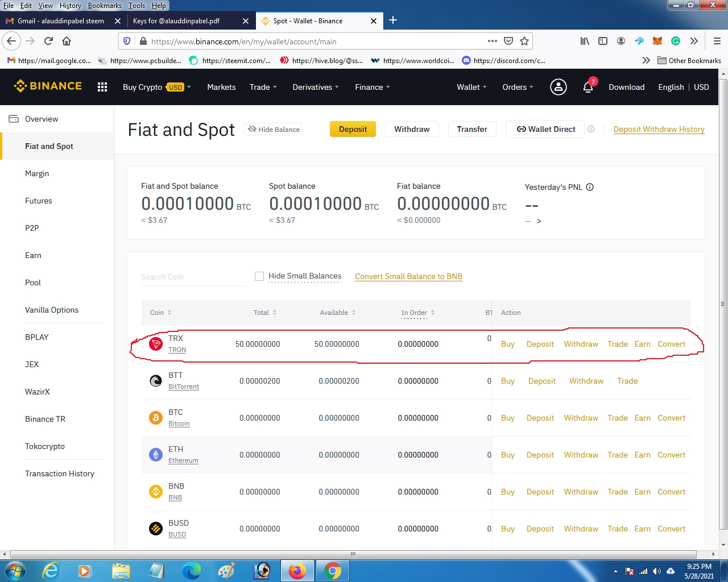Open the Download page
The height and width of the screenshot is (582, 728).
tap(626, 87)
